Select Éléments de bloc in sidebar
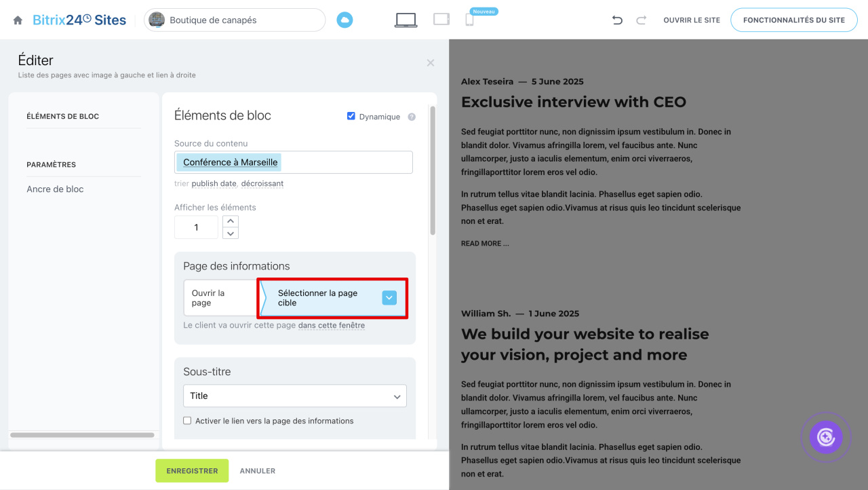868x490 pixels. (63, 117)
